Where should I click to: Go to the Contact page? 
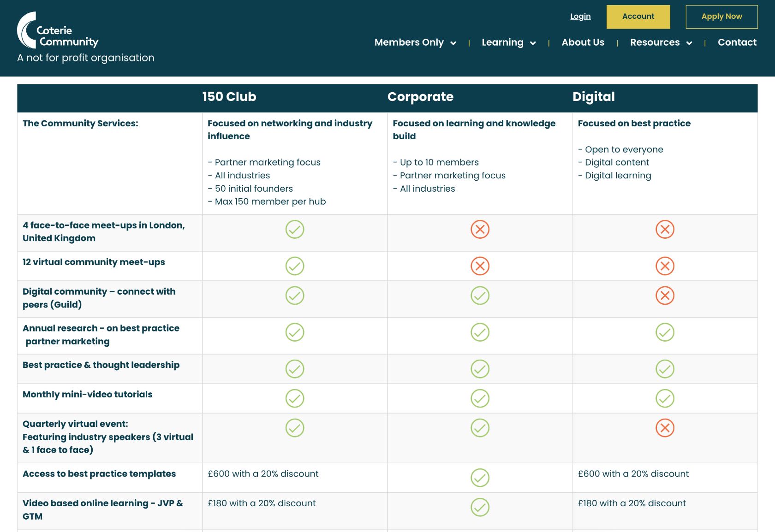(x=737, y=42)
